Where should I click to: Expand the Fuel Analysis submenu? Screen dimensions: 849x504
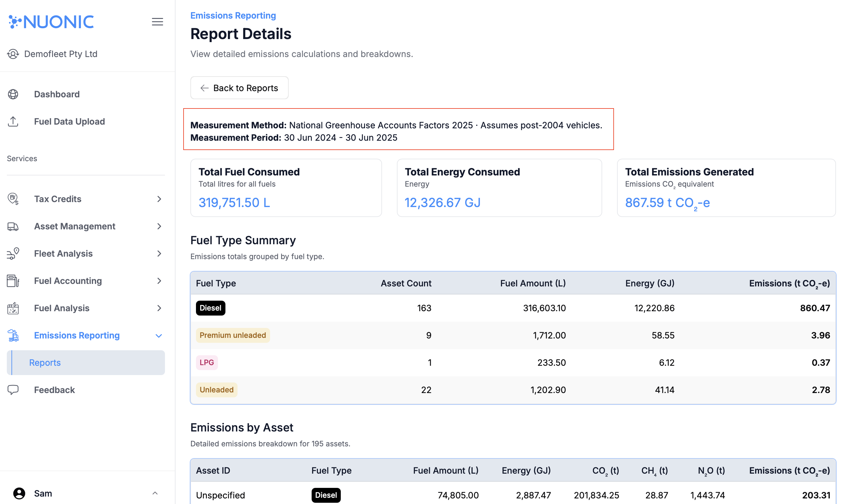click(x=159, y=308)
